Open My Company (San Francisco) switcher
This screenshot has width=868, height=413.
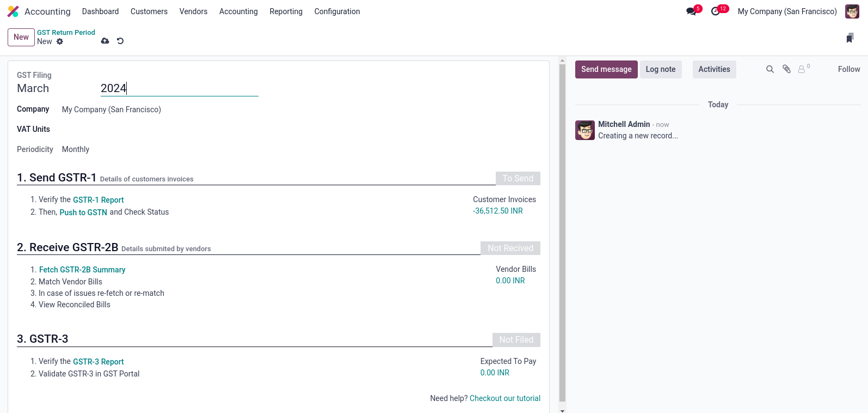coord(787,11)
